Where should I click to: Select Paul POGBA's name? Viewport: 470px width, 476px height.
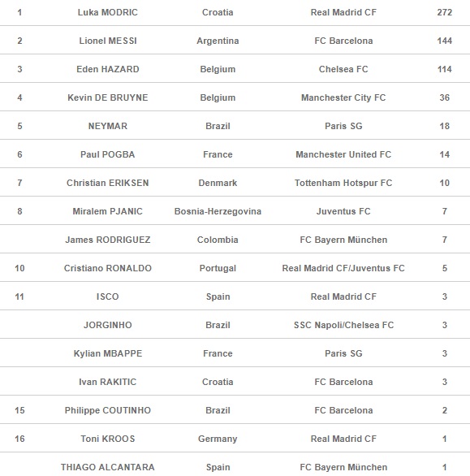click(x=108, y=154)
